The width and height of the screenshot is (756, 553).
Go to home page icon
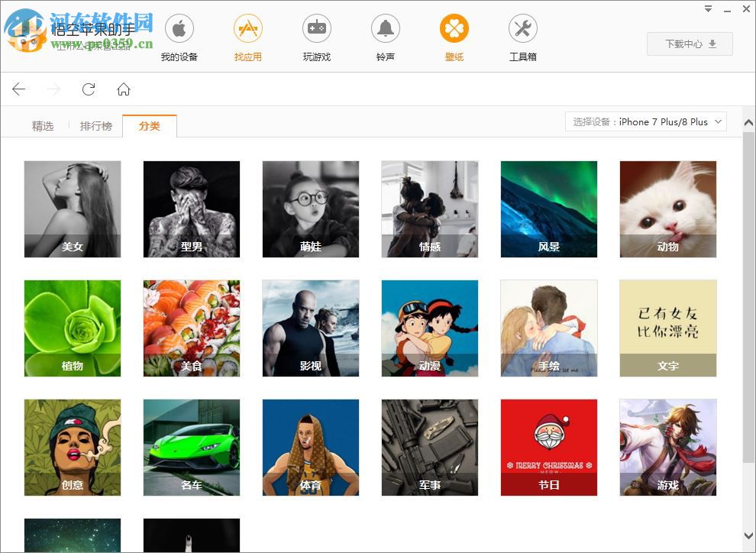pos(124,89)
